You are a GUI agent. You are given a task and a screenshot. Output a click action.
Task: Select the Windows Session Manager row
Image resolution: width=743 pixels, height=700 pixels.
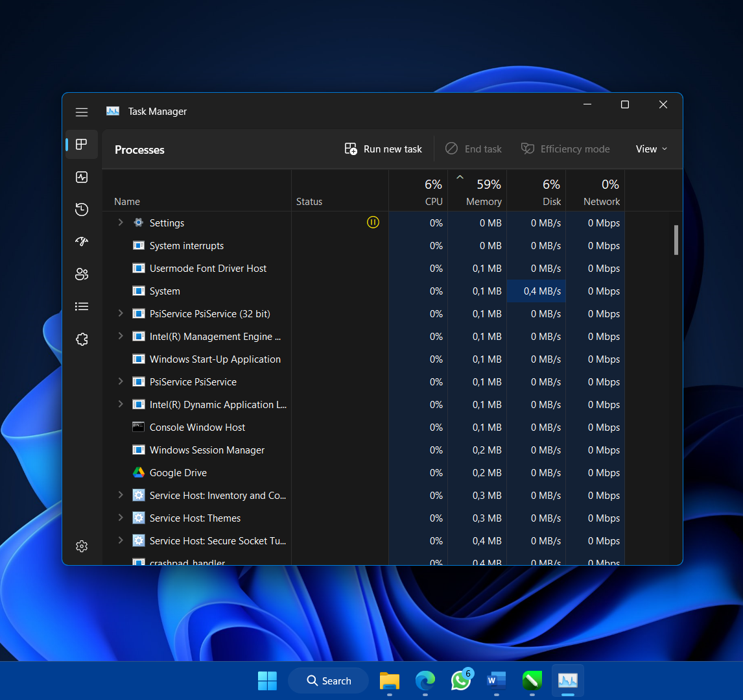tap(364, 450)
